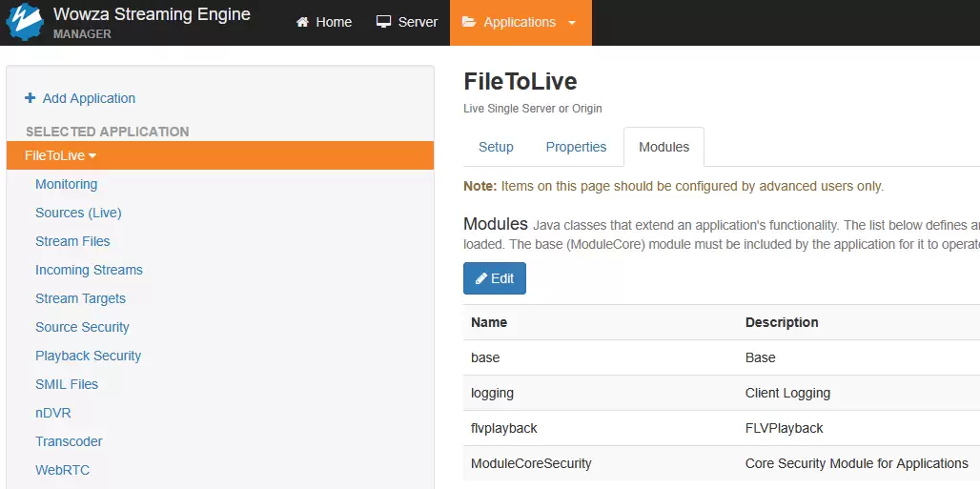The width and height of the screenshot is (980, 489).
Task: Click the Base description cell
Action: coord(760,357)
